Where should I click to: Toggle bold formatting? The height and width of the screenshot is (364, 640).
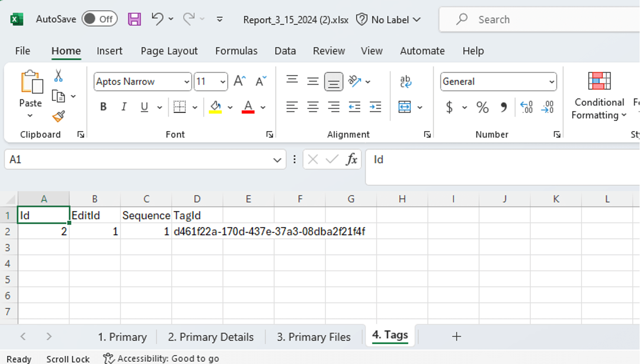(103, 107)
